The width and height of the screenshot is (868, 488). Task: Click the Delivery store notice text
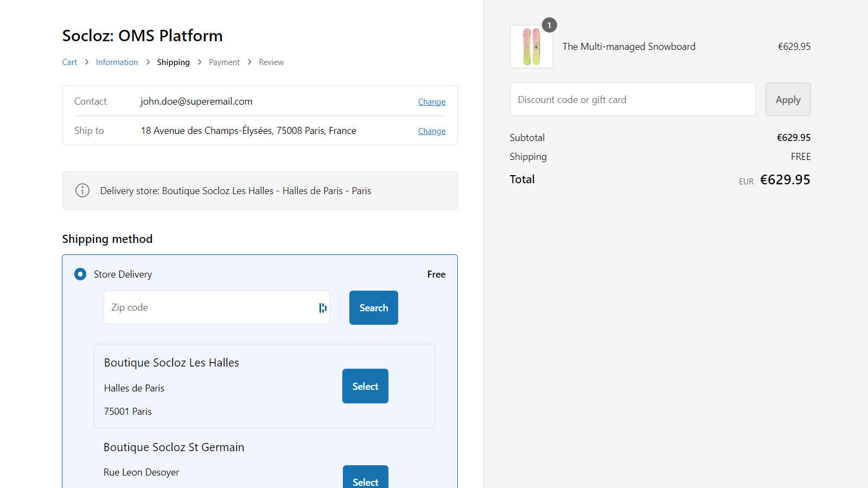[235, 191]
